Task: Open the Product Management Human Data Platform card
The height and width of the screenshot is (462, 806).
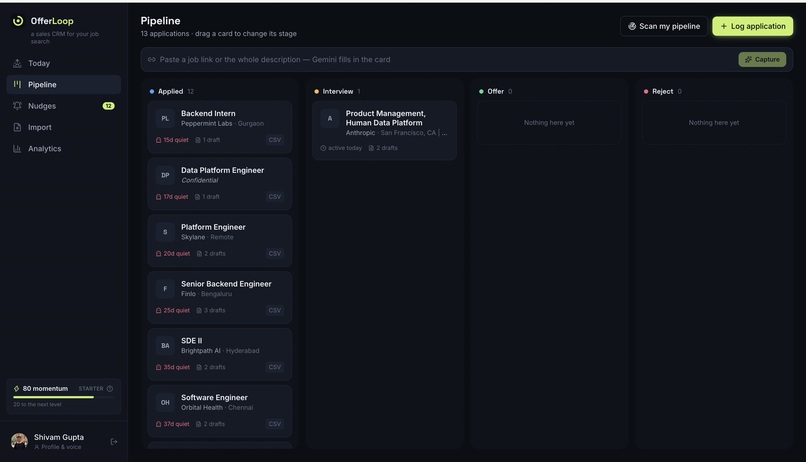Action: point(384,131)
